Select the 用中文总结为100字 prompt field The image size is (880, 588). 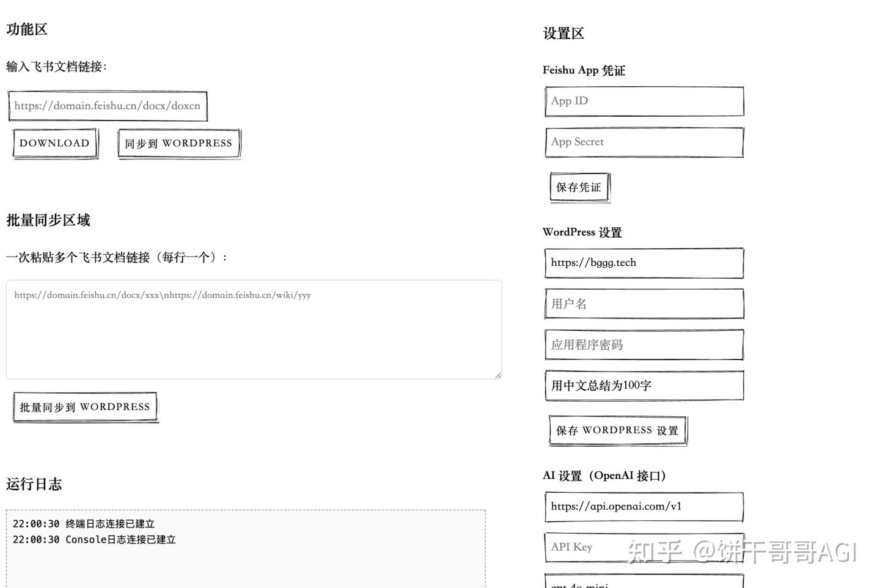(643, 385)
